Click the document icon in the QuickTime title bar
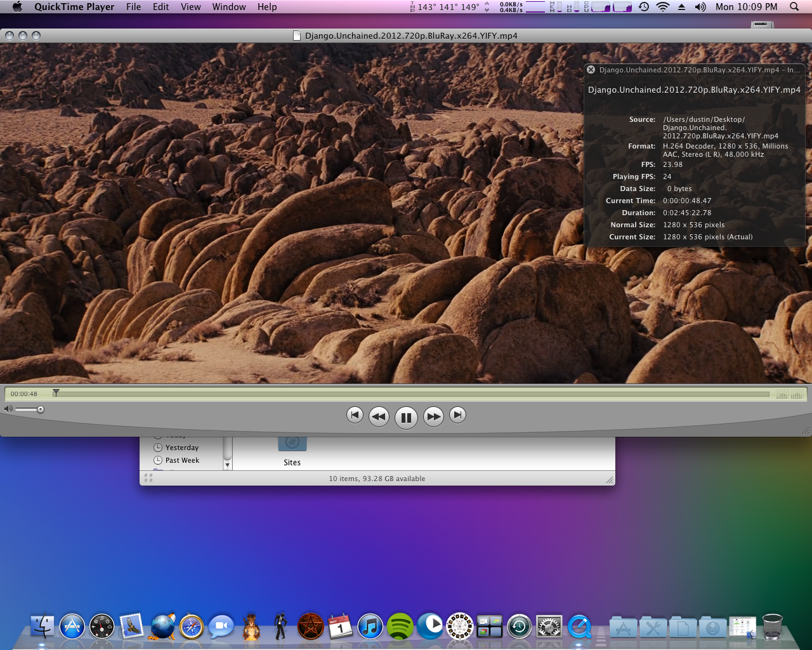 point(296,36)
